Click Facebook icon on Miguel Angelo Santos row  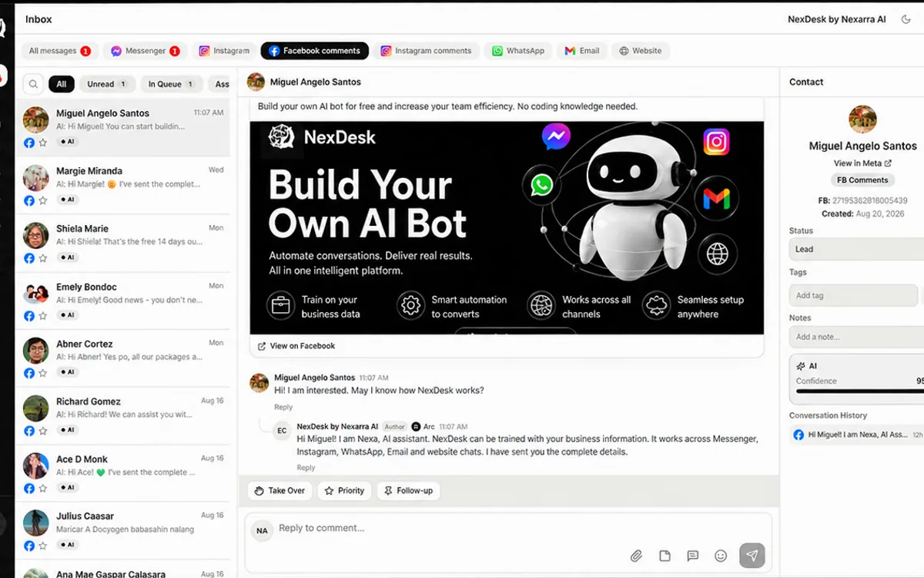click(x=29, y=143)
